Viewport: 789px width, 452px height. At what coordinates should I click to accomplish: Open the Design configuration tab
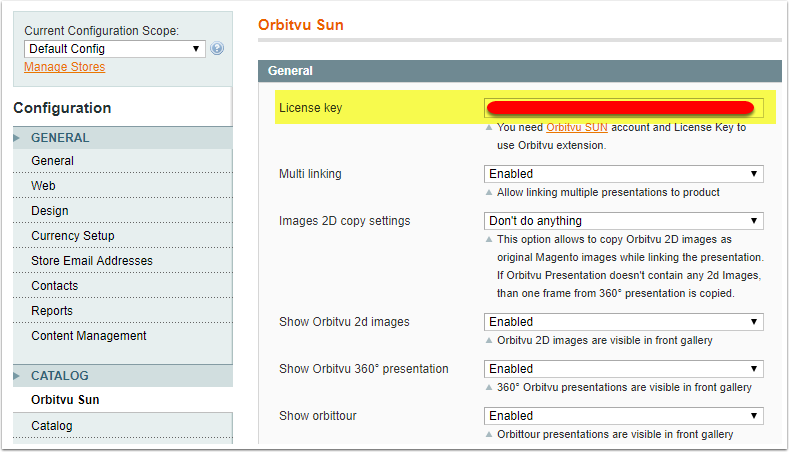tap(123, 211)
